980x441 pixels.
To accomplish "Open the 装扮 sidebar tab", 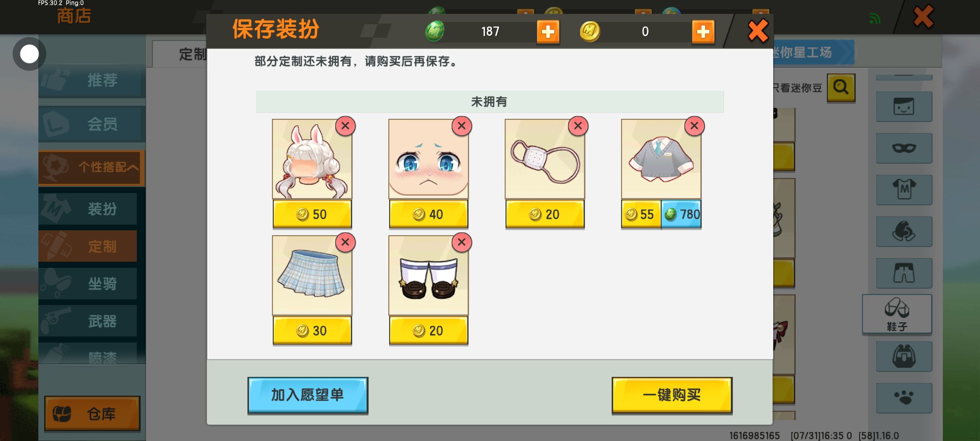I will (x=88, y=209).
